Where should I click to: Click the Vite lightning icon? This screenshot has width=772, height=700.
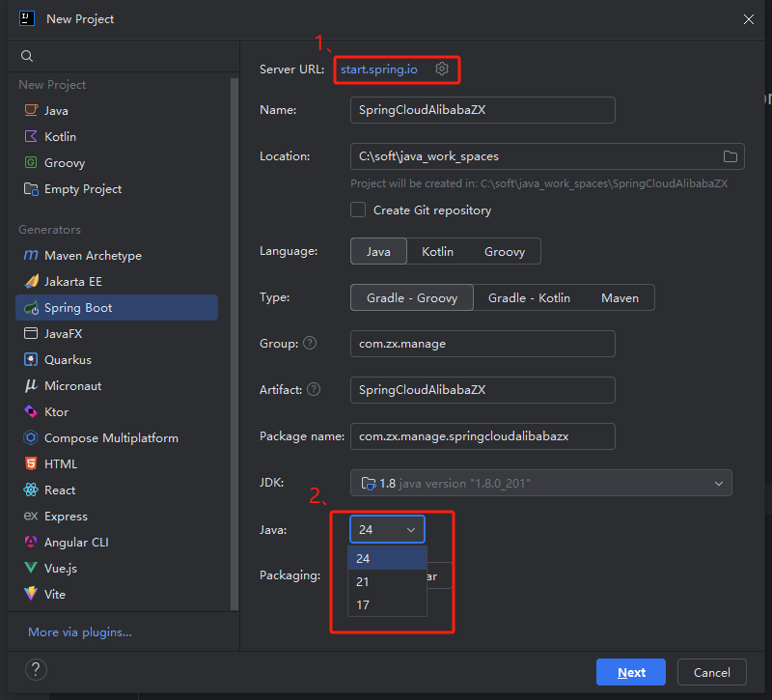[x=31, y=594]
